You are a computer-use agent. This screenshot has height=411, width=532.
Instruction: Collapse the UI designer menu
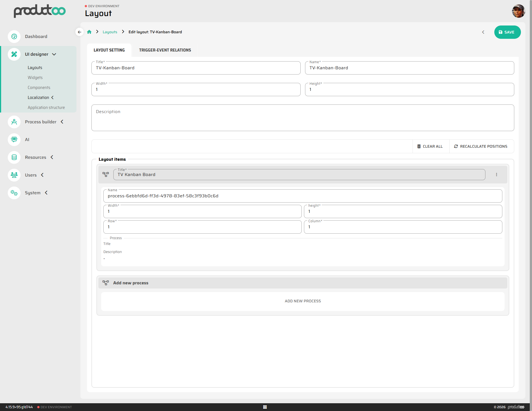54,54
